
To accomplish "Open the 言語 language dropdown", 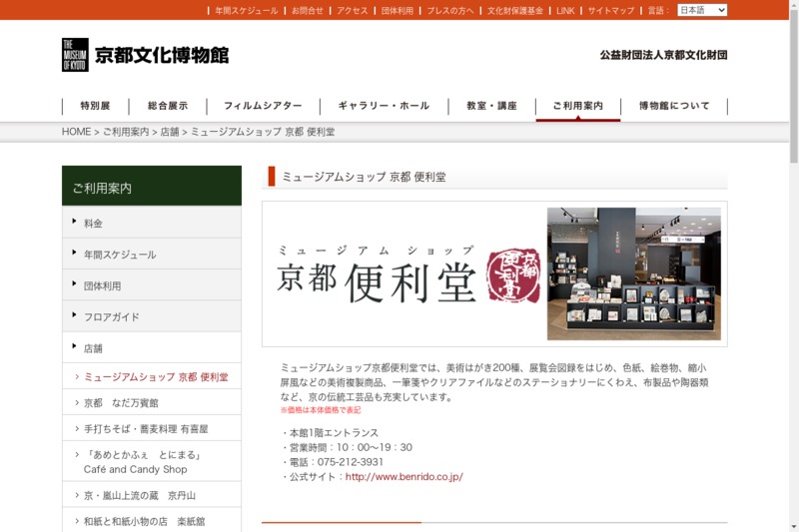I will 701,10.
